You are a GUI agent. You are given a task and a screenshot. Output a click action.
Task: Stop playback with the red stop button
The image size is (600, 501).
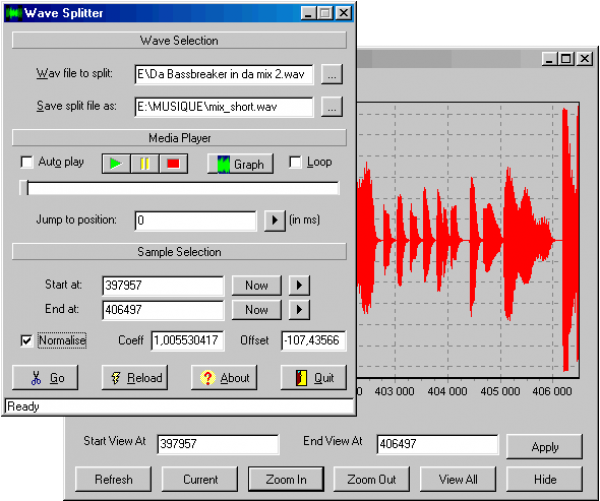point(171,164)
